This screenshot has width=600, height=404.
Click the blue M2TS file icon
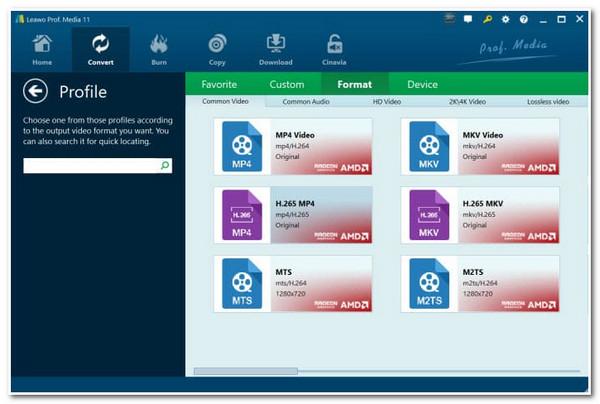pyautogui.click(x=429, y=283)
